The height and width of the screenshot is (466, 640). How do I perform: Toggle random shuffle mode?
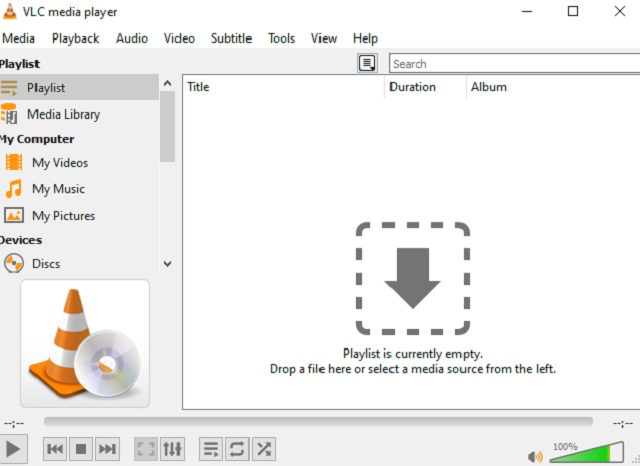[264, 449]
